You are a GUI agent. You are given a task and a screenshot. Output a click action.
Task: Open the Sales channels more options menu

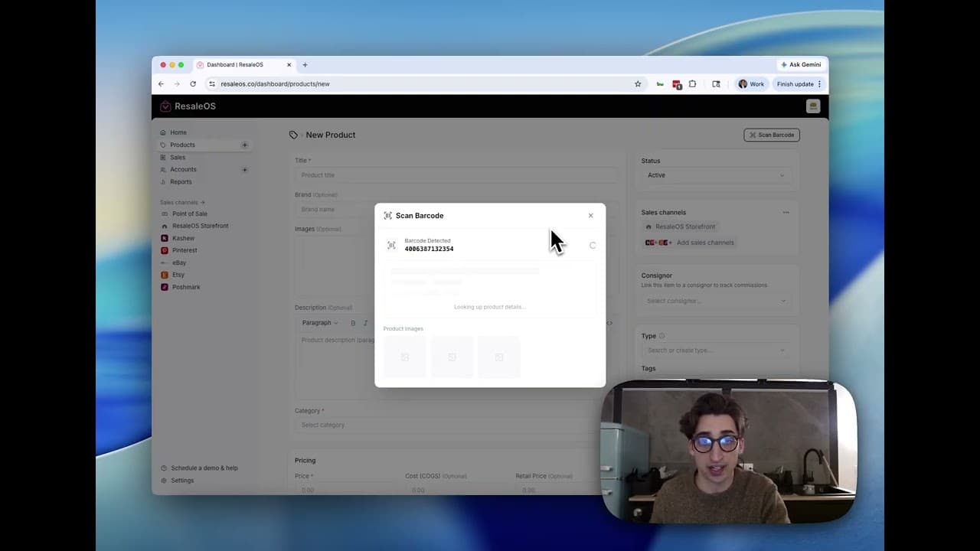point(786,212)
